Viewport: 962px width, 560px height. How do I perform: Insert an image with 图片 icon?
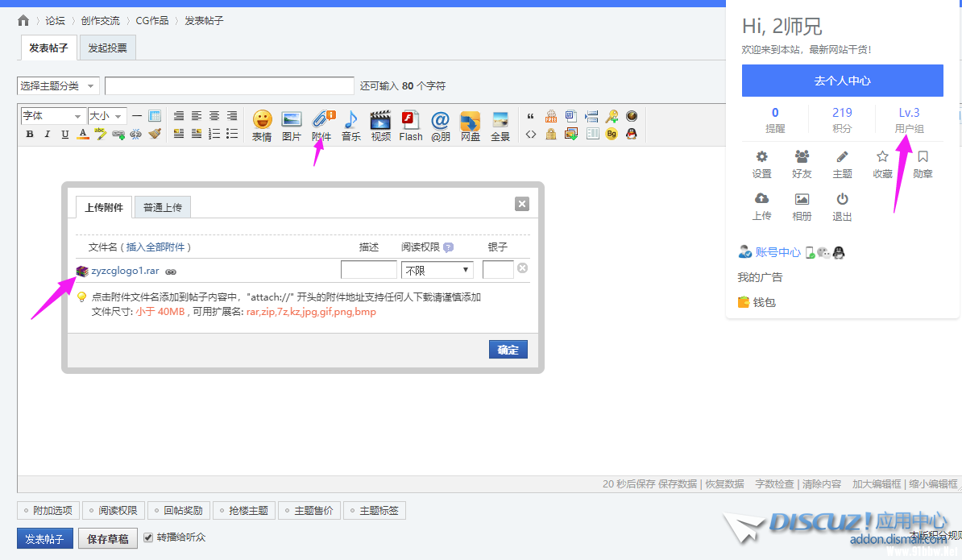[x=291, y=125]
